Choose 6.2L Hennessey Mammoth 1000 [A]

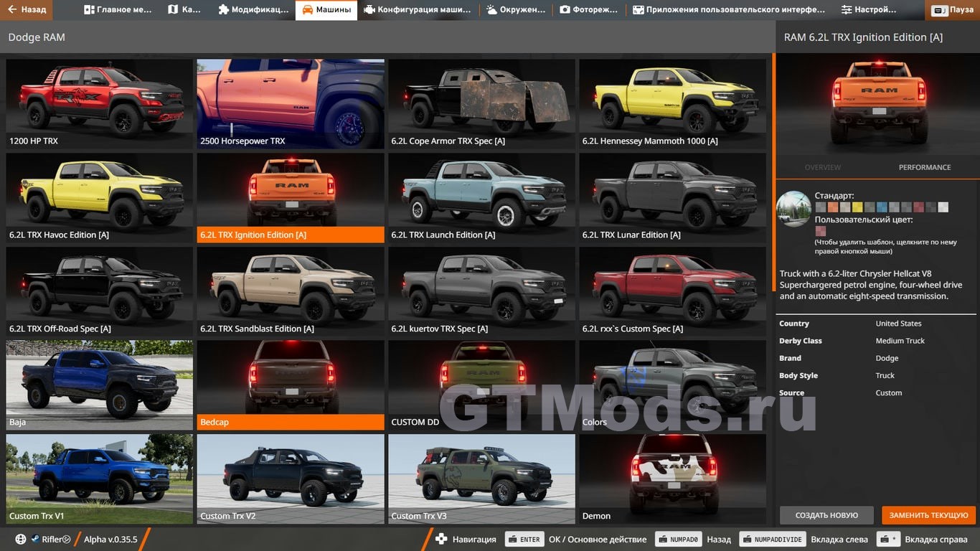tap(672, 104)
